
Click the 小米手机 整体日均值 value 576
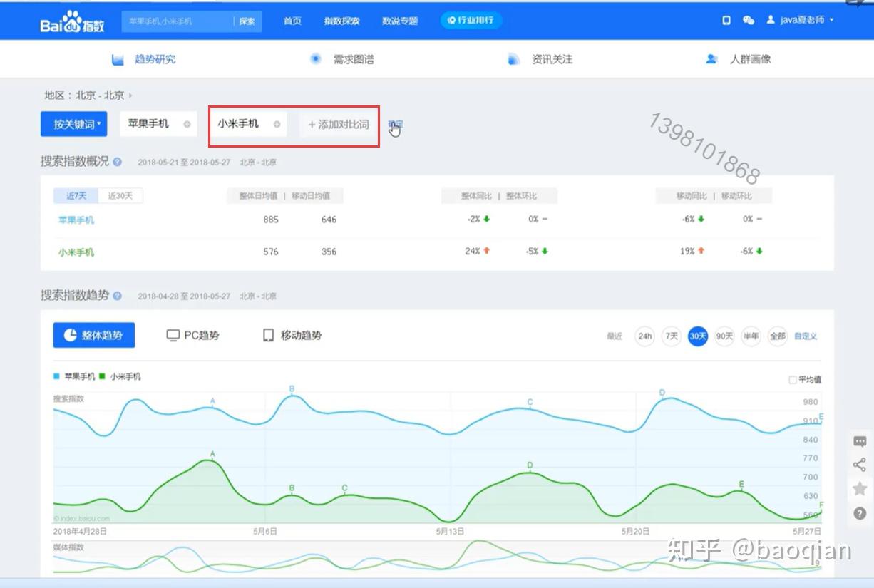click(271, 252)
